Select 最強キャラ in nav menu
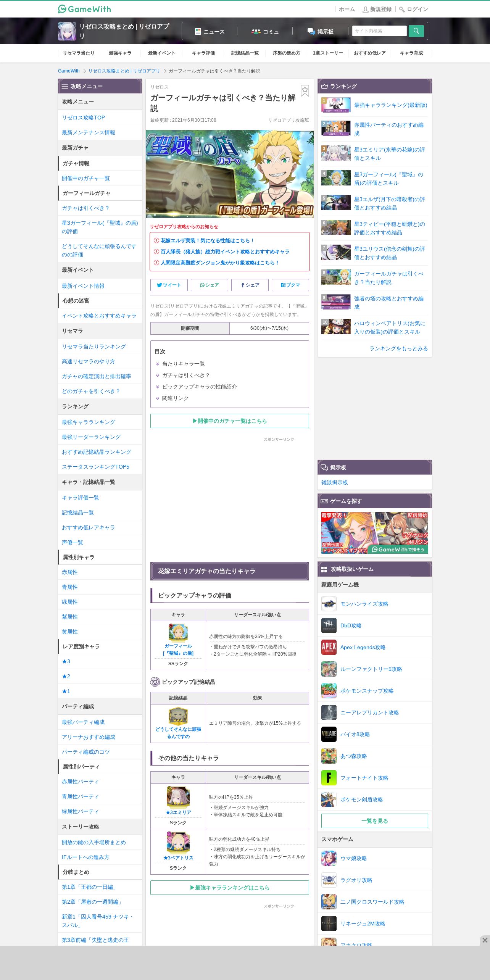This screenshot has width=490, height=980. coord(120,53)
